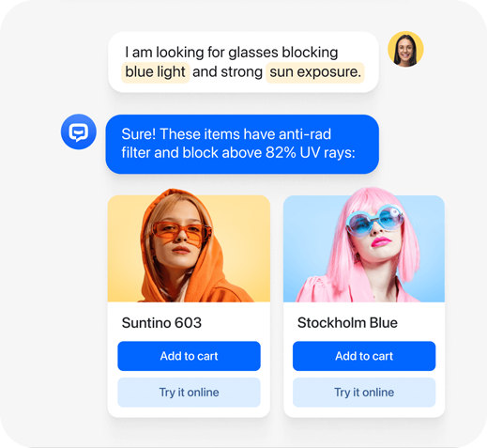
Task: Try Suntino 603 online
Action: pyautogui.click(x=189, y=393)
